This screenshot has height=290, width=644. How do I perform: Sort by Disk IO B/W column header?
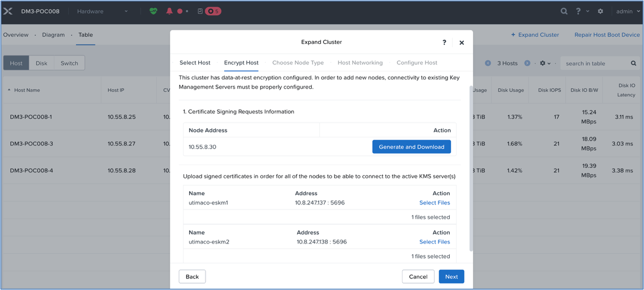pos(584,90)
